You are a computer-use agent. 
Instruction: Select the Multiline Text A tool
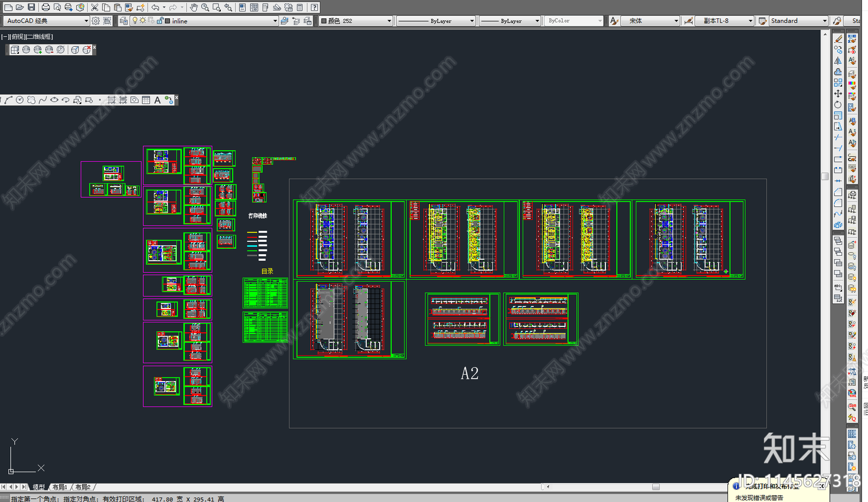point(157,100)
